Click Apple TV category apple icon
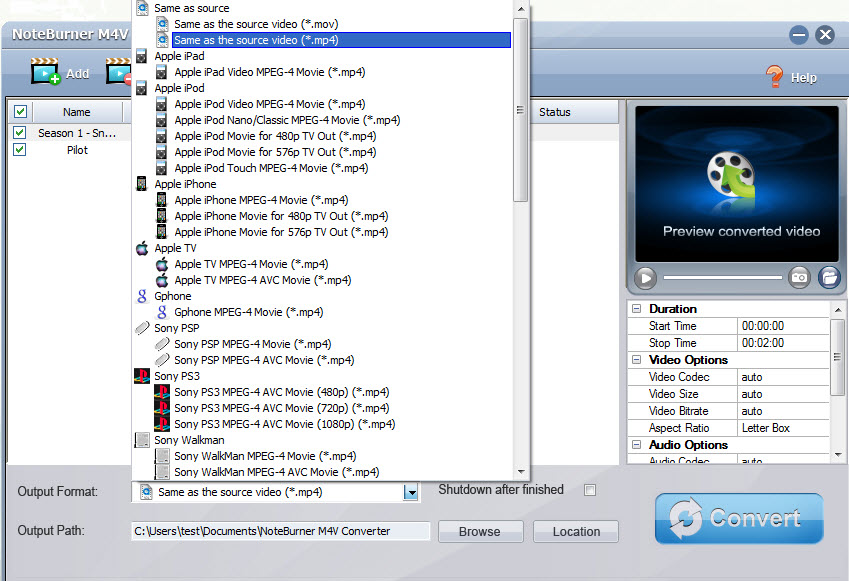 click(142, 248)
